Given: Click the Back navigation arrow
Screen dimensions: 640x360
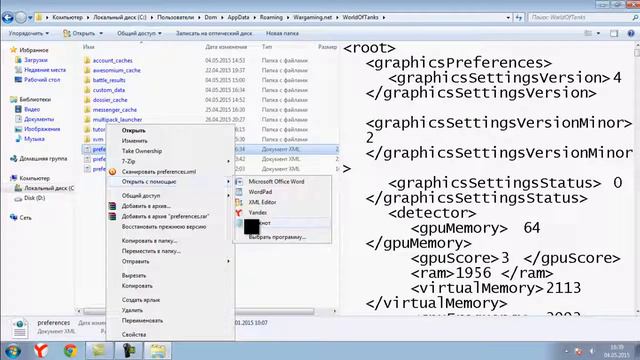Looking at the screenshot, I should pos(8,18).
